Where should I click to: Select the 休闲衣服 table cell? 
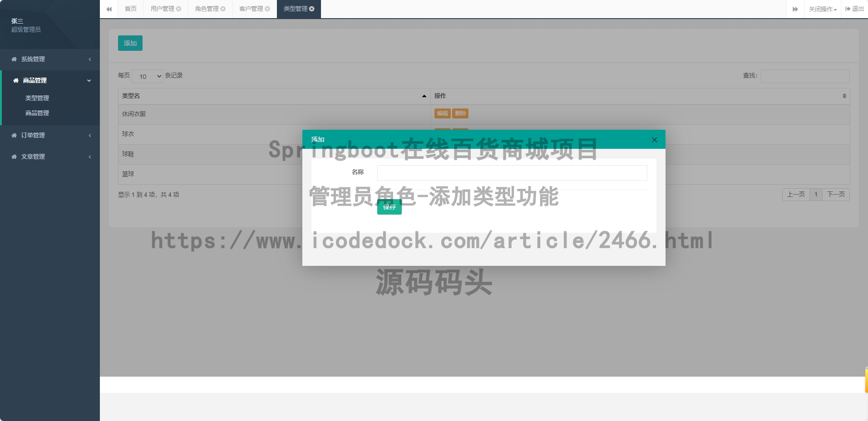tap(274, 114)
